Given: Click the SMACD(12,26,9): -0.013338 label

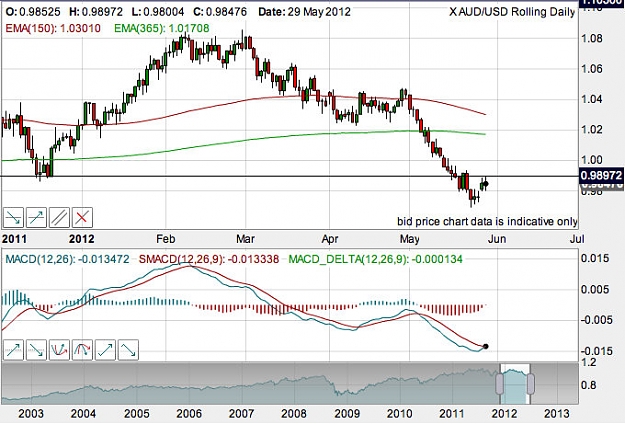Looking at the screenshot, I should pyautogui.click(x=209, y=259).
